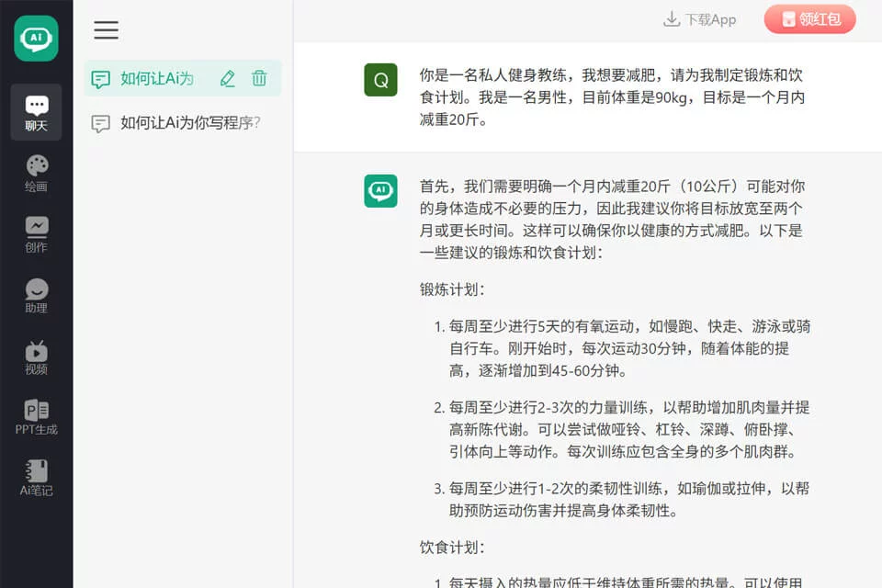
Task: Click the second exercise item about 力量训练
Action: coord(622,429)
